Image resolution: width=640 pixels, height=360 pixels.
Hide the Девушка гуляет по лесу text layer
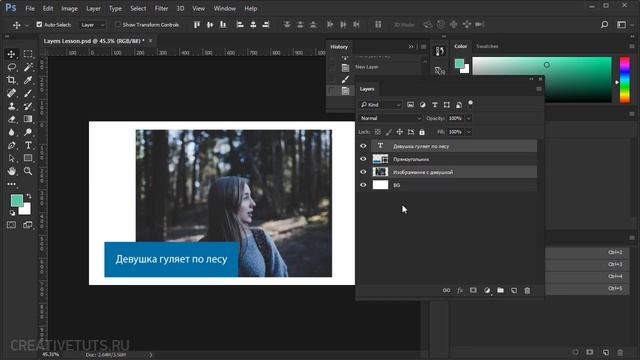363,146
